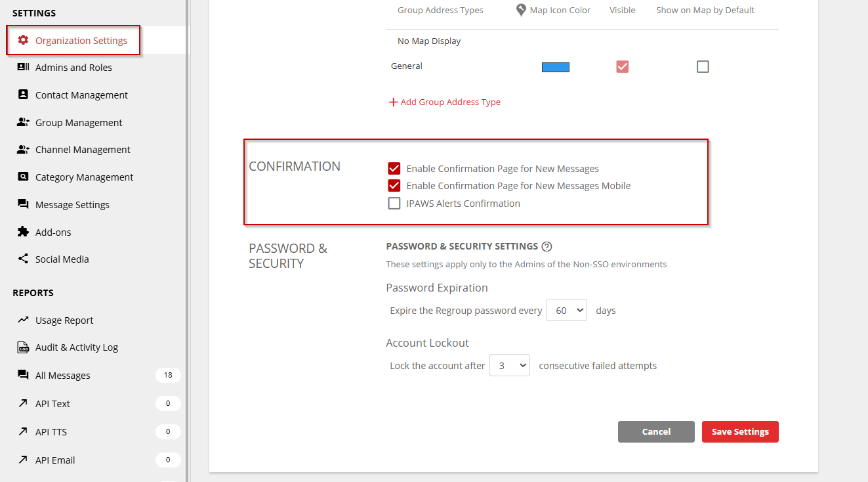The image size is (868, 482).
Task: Click the Social Media share icon
Action: (x=23, y=259)
